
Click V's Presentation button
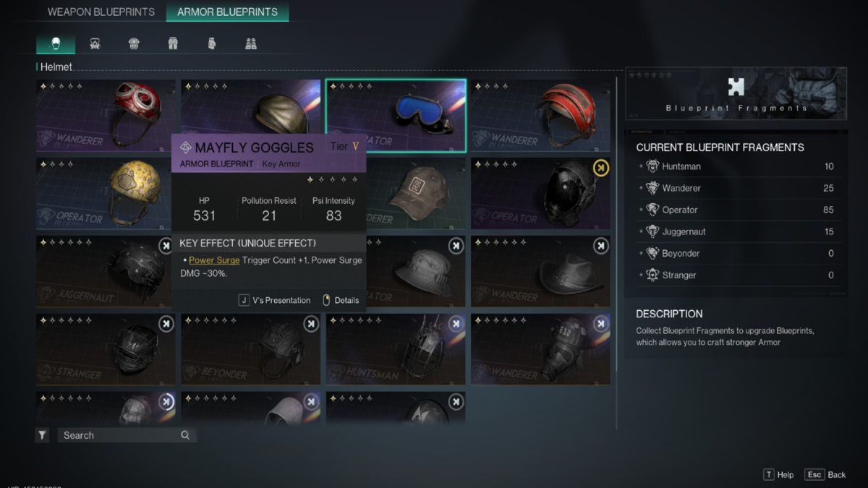pyautogui.click(x=275, y=300)
